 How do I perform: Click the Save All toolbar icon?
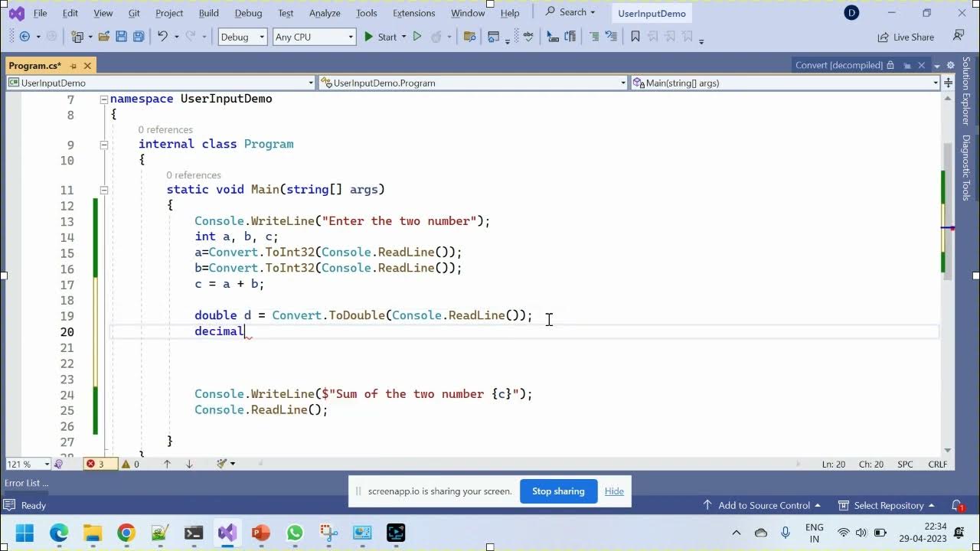pos(139,37)
